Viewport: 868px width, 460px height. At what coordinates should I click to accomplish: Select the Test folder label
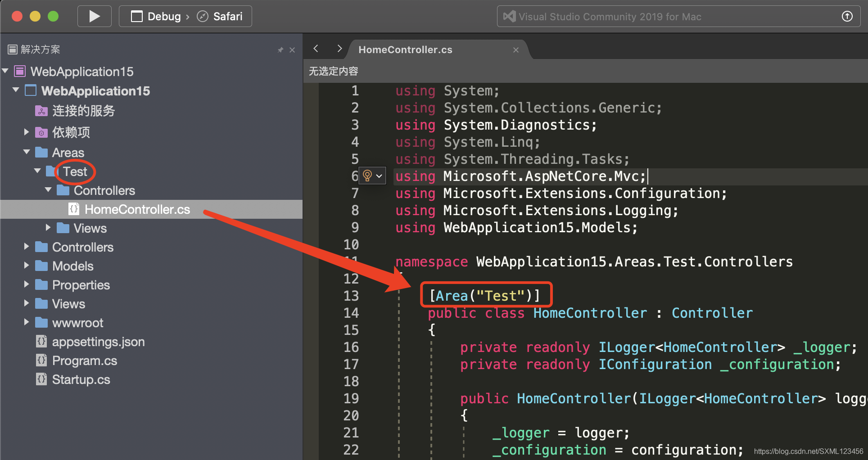coord(75,171)
